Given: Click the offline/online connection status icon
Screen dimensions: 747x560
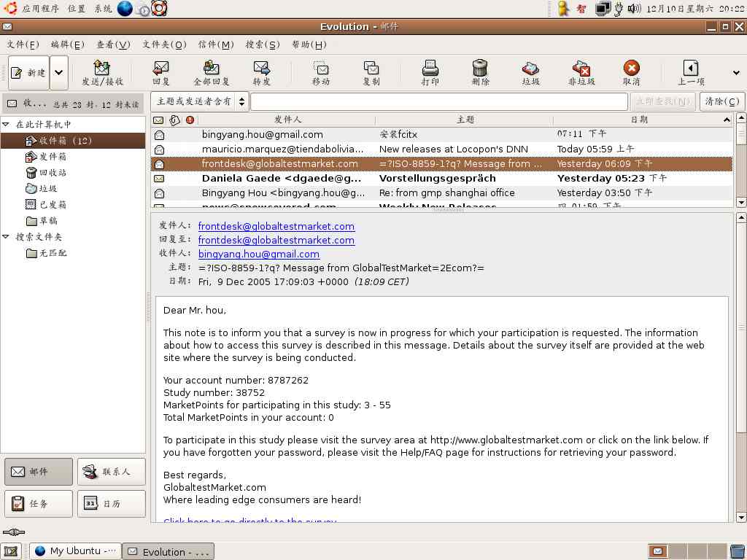Looking at the screenshot, I should pyautogui.click(x=13, y=532).
